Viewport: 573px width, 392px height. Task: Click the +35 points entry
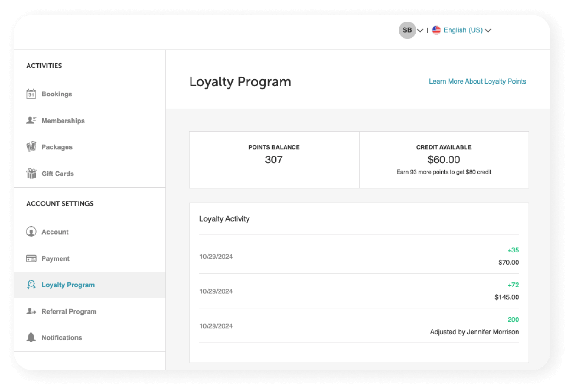pos(513,250)
